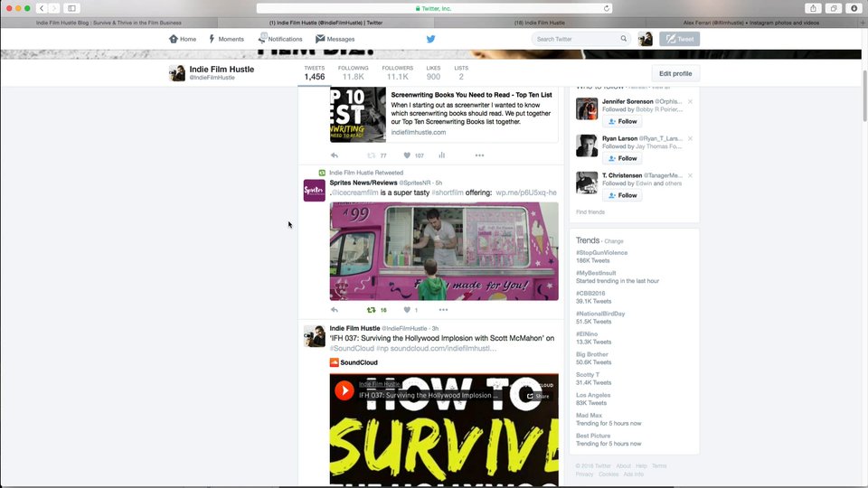Reply to the Screenwriting Books tweet
The width and height of the screenshot is (868, 488).
pos(335,155)
